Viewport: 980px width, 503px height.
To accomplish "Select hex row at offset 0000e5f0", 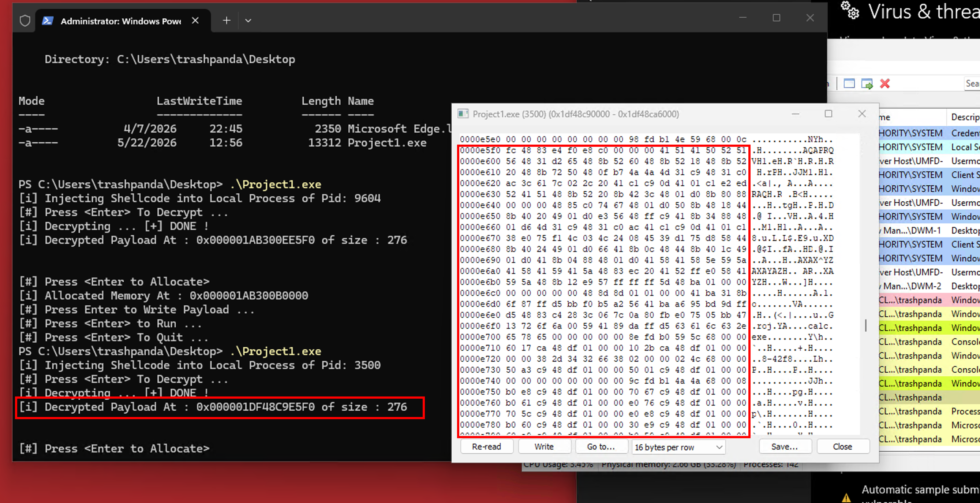I will tap(646, 151).
